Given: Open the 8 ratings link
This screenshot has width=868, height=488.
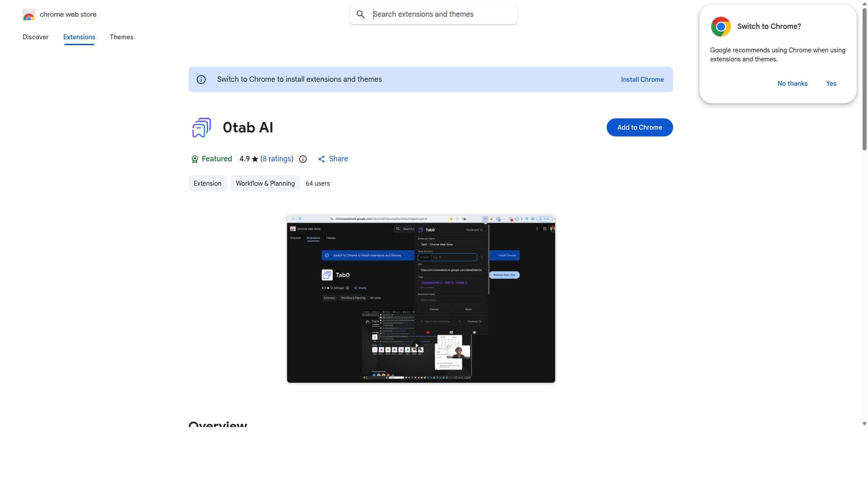Looking at the screenshot, I should pos(277,159).
